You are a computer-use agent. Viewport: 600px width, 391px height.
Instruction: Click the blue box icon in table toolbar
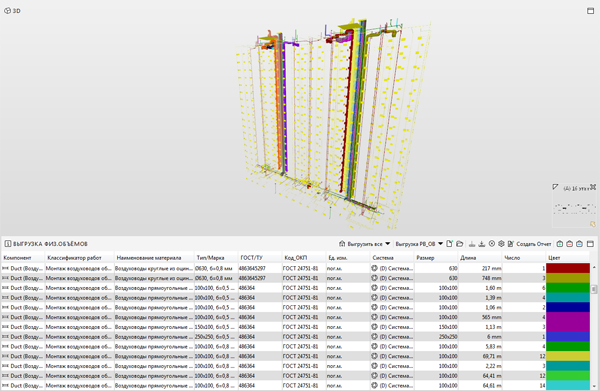click(579, 244)
